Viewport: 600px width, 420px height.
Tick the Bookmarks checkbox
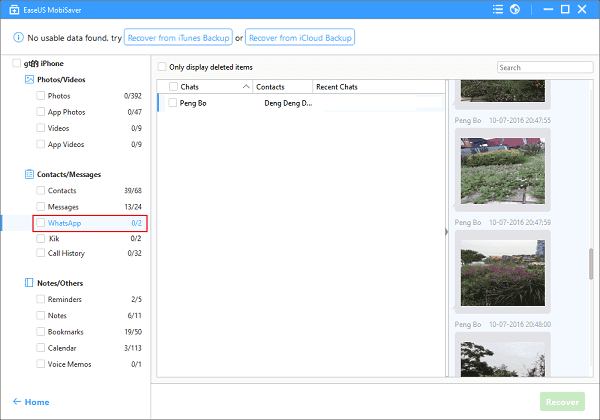point(41,332)
